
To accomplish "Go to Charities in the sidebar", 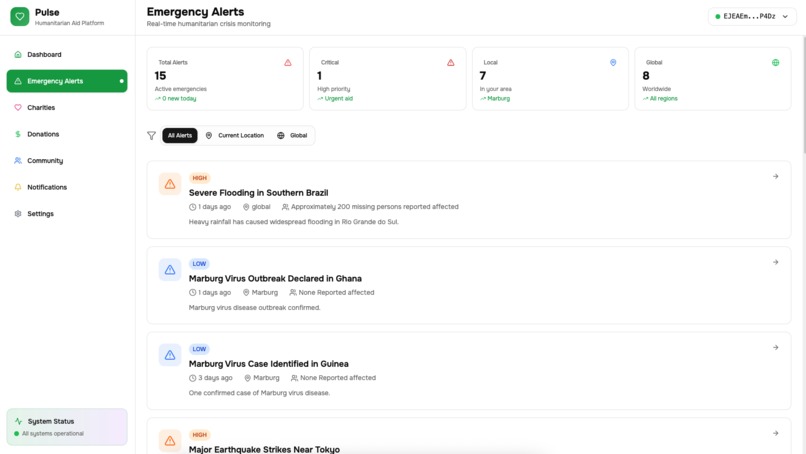I will (67, 107).
